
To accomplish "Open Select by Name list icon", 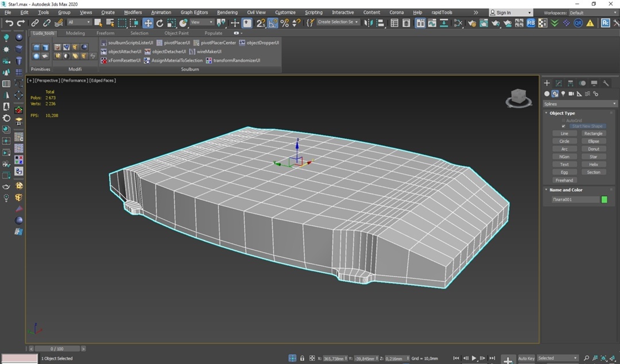I will (110, 23).
